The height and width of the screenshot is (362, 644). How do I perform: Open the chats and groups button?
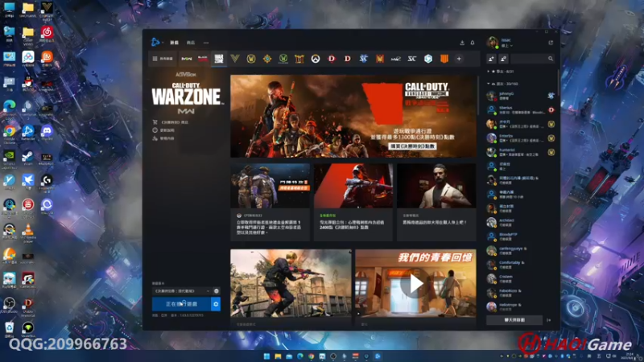(514, 320)
